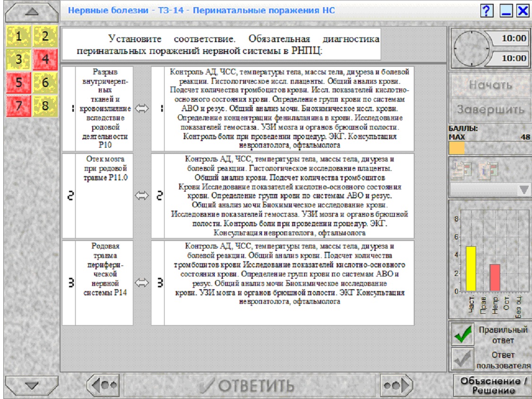Screen dimensions: 532x399
Task: Select right answer 2 with Исследование показателей гемостаза
Action: point(289,195)
